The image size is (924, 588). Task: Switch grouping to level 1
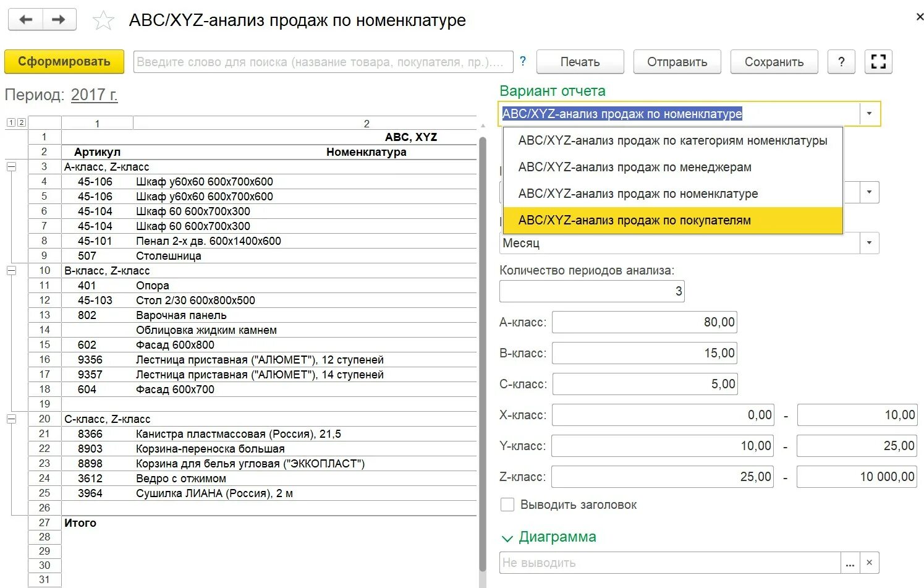click(11, 122)
